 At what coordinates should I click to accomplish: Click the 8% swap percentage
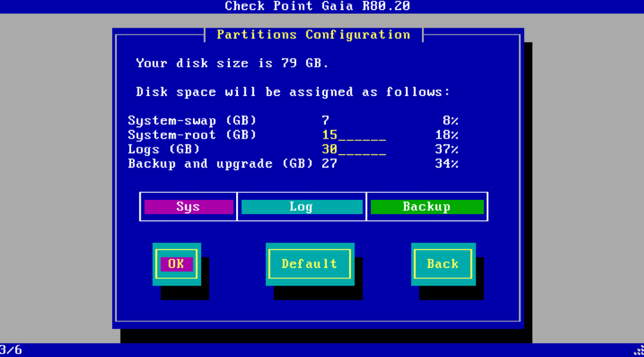point(450,121)
